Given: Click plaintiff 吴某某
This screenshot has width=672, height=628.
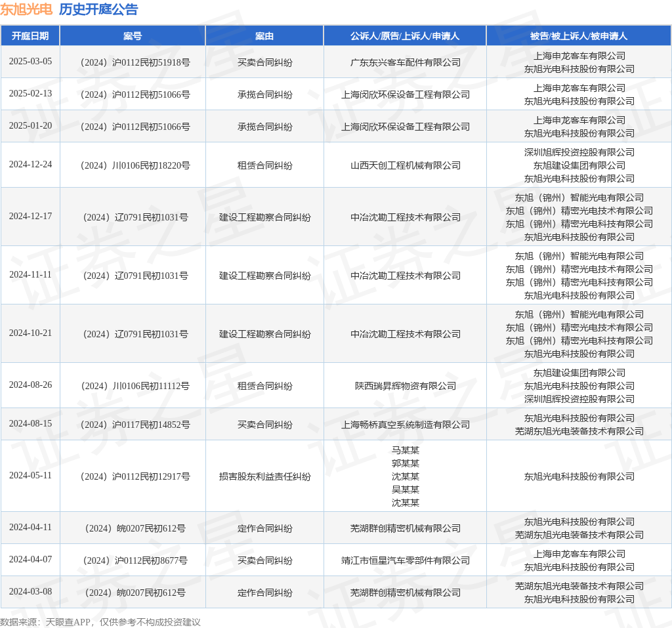Looking at the screenshot, I should click(406, 490).
